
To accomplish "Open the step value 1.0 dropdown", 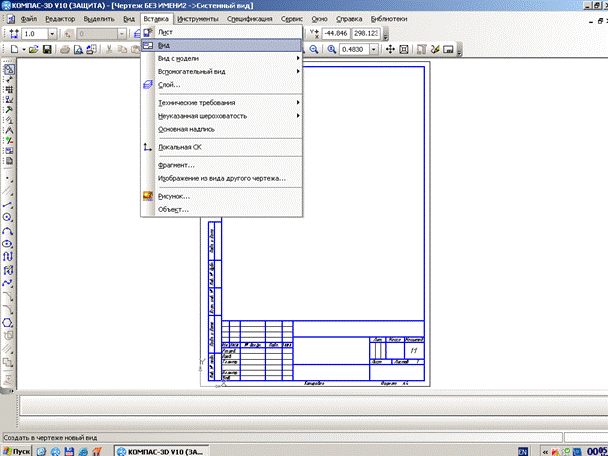I will click(52, 34).
